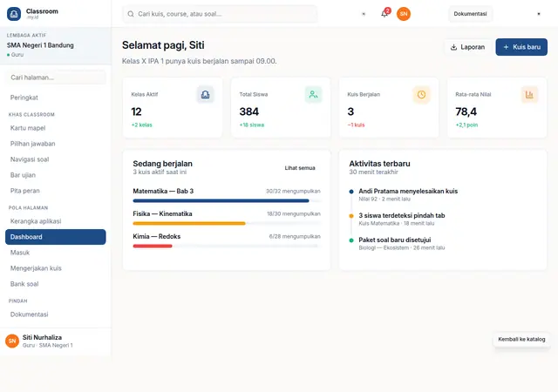
Task: Go to Peringkat in sidebar
Action: [x=56, y=98]
